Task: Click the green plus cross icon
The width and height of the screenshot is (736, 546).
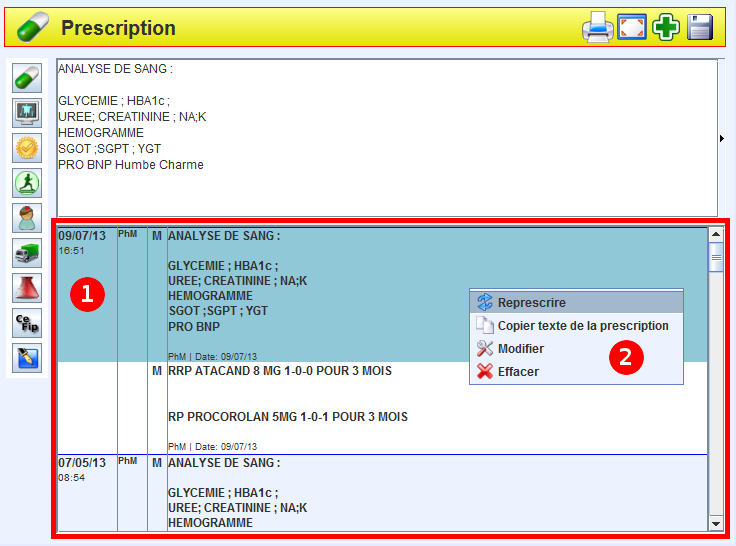Action: click(666, 27)
